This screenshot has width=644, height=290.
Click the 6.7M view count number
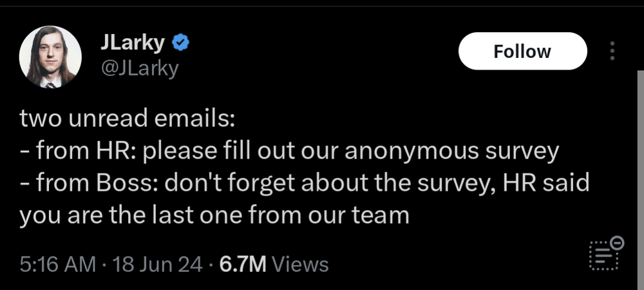[243, 264]
